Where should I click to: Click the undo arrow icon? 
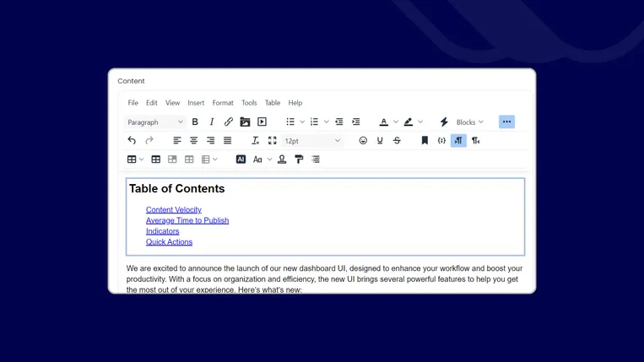click(x=132, y=141)
